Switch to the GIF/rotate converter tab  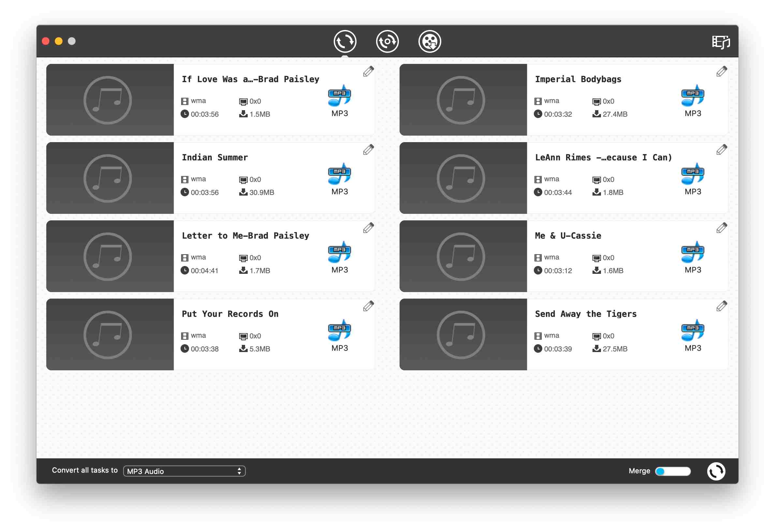tap(387, 41)
